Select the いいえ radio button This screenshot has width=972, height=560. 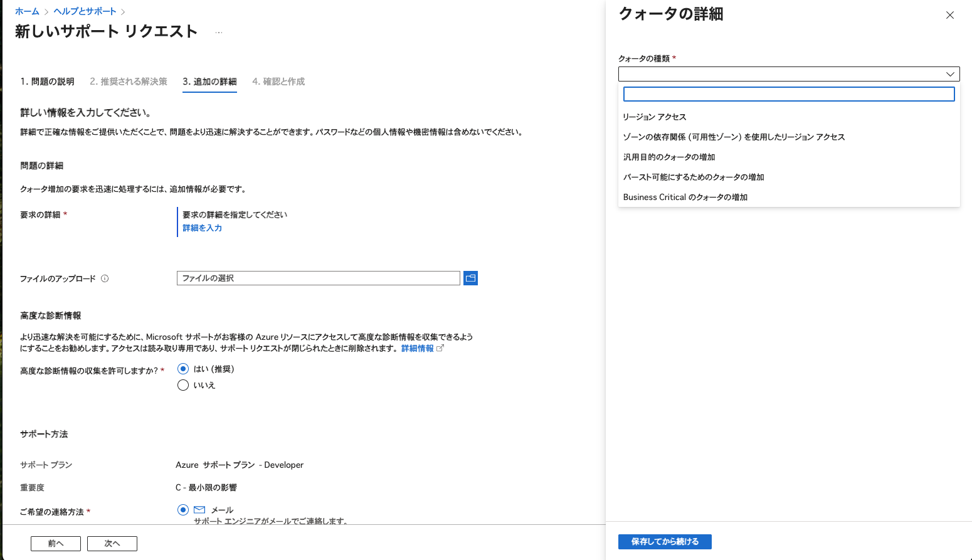pyautogui.click(x=182, y=385)
